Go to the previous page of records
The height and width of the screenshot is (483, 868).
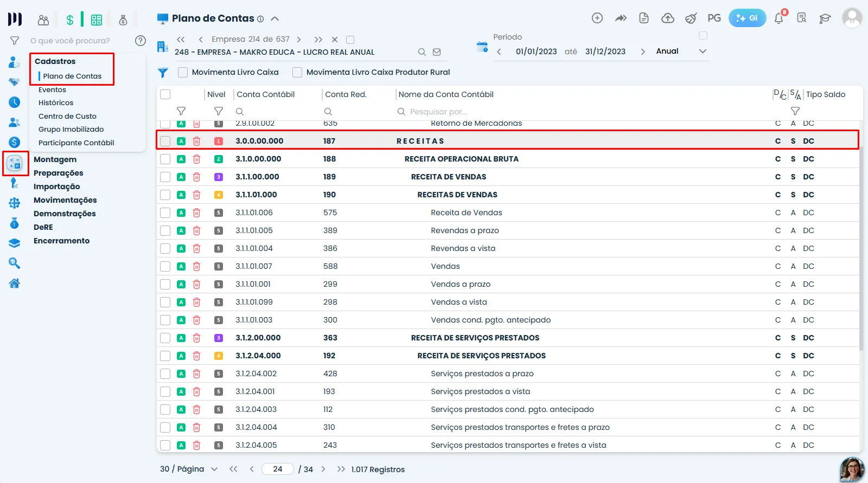[252, 469]
